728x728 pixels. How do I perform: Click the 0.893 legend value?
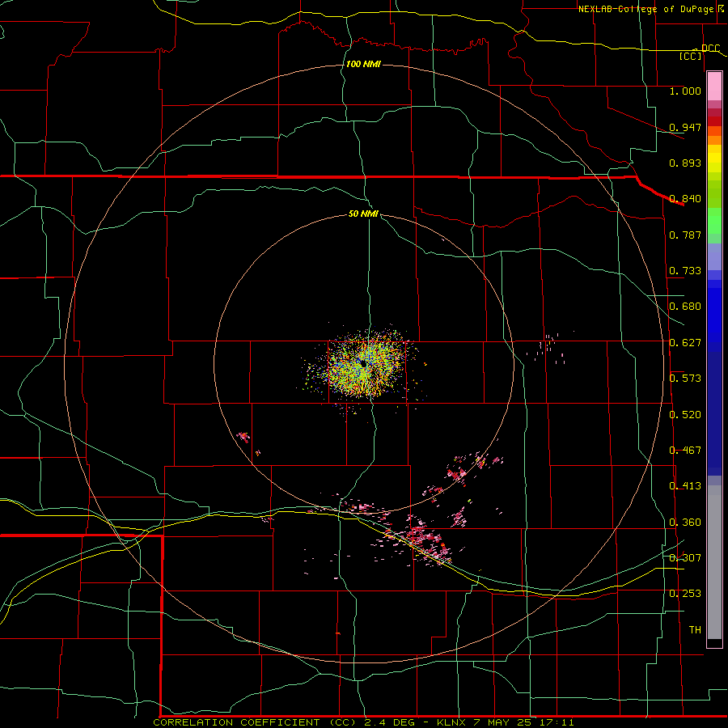click(x=685, y=163)
